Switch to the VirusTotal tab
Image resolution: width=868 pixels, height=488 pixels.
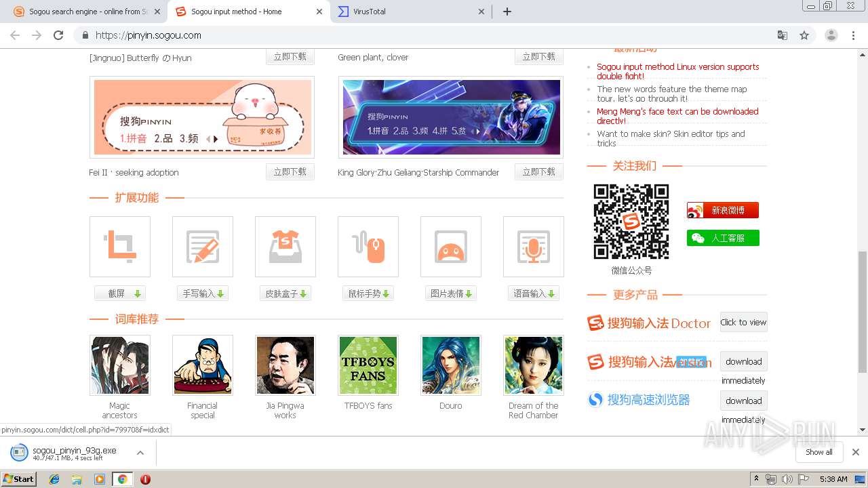pyautogui.click(x=411, y=12)
